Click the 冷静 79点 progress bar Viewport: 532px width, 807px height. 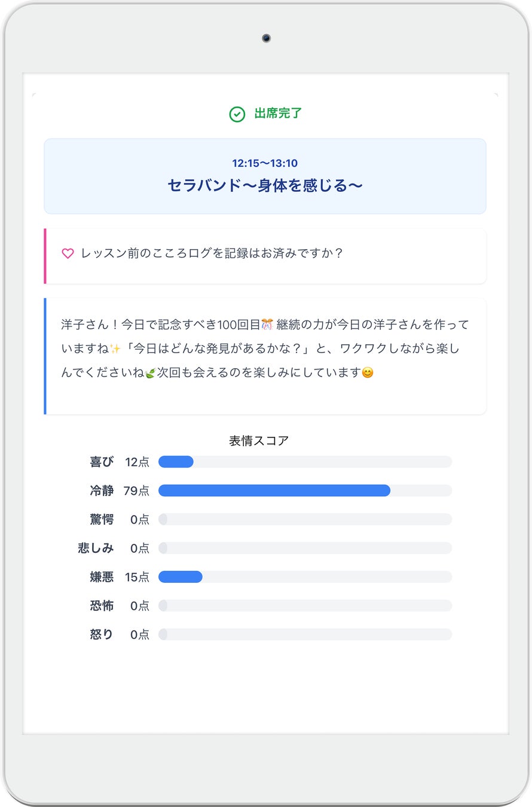point(305,490)
